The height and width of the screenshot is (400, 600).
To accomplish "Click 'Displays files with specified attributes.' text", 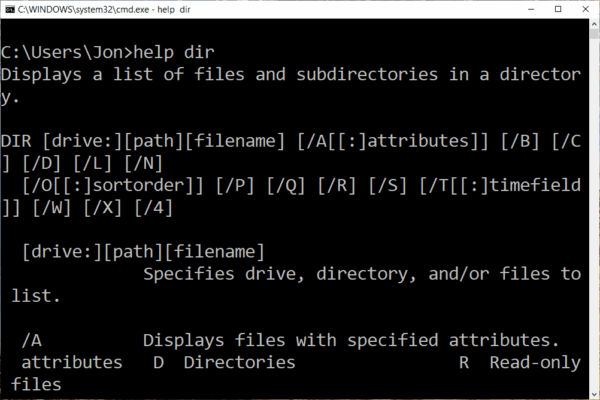I will pyautogui.click(x=351, y=341).
